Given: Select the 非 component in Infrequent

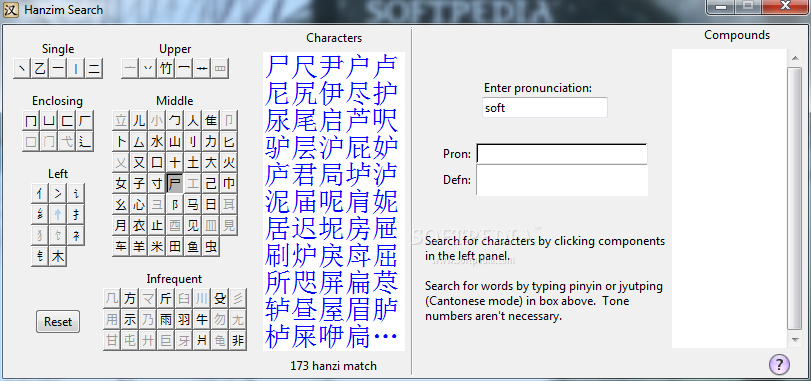Looking at the screenshot, I should [x=237, y=341].
